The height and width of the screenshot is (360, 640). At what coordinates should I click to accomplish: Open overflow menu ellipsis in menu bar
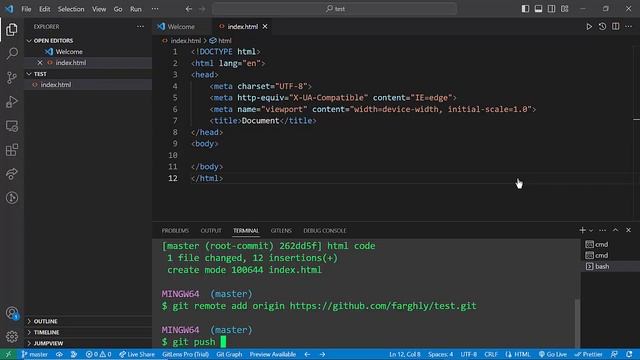pyautogui.click(x=155, y=9)
